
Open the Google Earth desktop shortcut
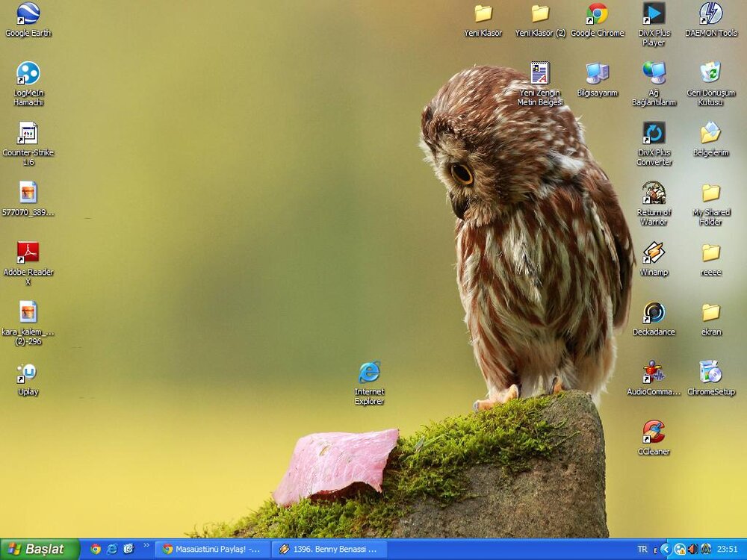click(28, 14)
